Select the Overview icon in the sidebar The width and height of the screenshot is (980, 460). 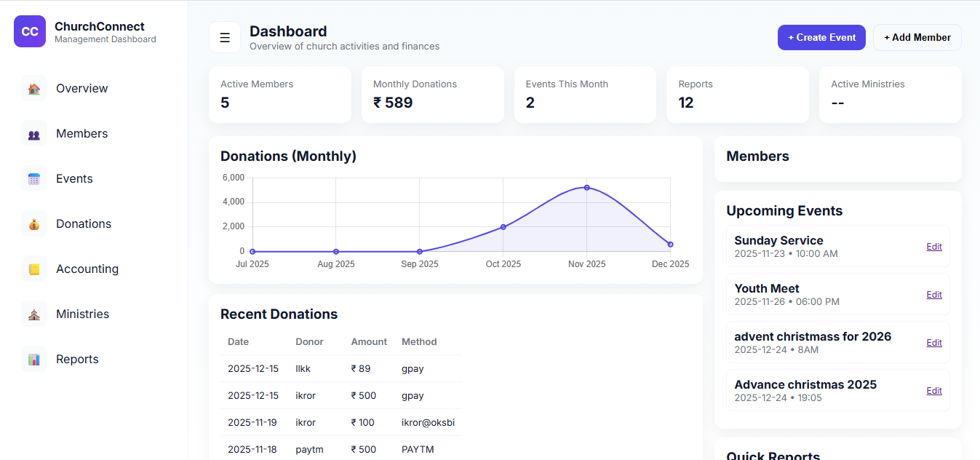33,88
